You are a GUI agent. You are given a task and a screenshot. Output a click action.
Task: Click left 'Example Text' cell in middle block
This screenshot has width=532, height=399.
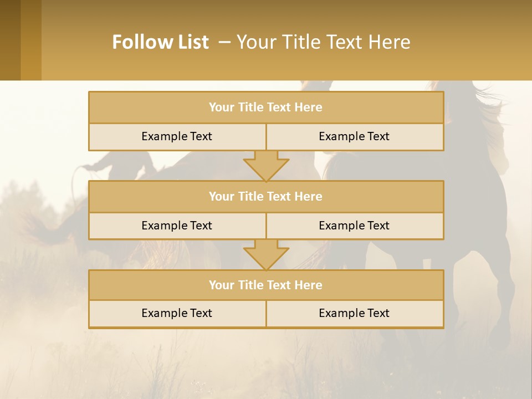click(x=177, y=226)
